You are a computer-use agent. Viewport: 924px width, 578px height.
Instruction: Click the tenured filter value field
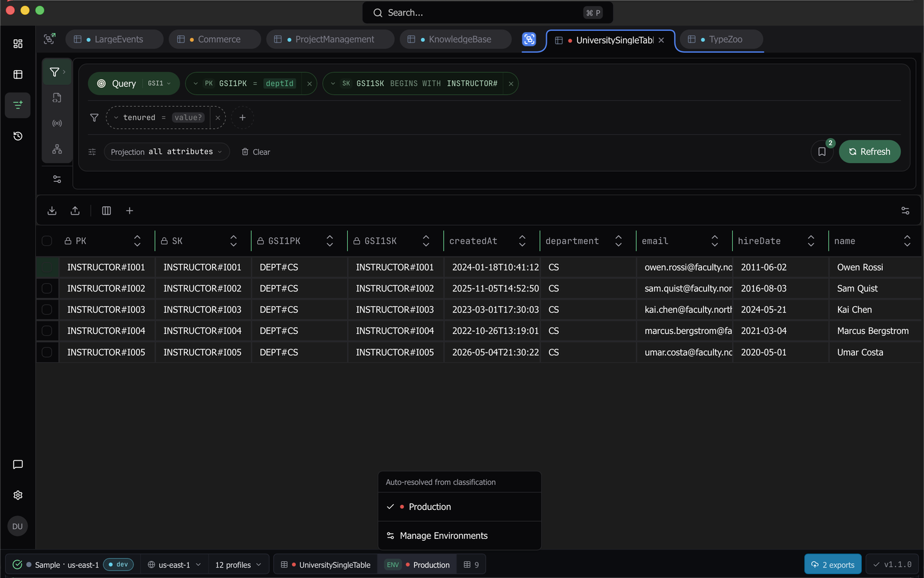[188, 118]
